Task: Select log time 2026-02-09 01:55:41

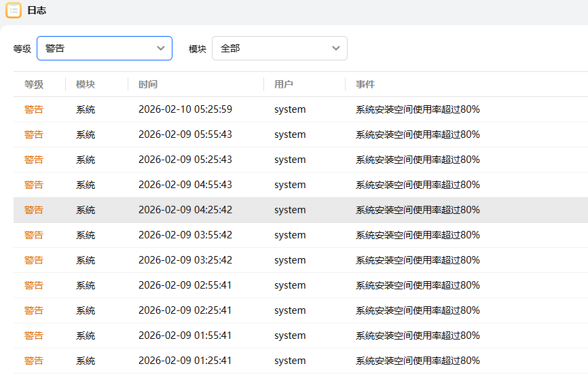Action: (185, 335)
